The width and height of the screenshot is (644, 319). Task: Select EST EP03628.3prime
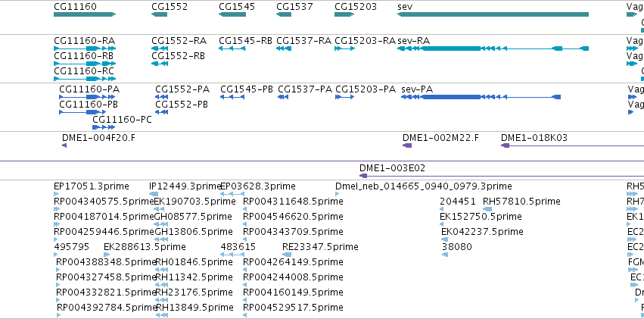(258, 186)
